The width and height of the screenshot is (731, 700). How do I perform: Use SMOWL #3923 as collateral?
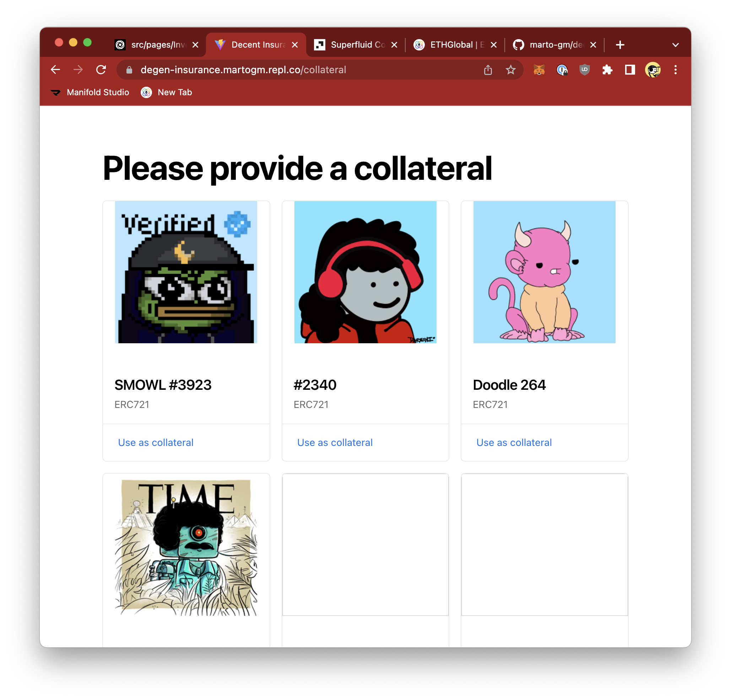(x=155, y=443)
